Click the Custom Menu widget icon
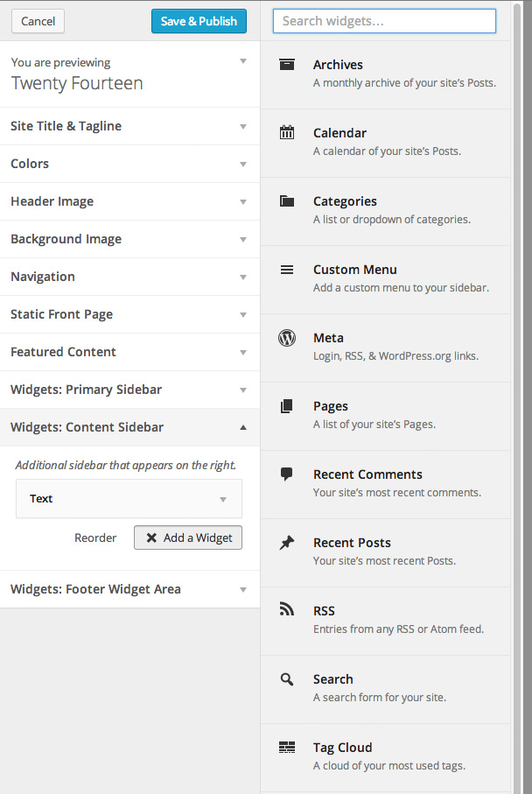The width and height of the screenshot is (532, 794). click(x=287, y=269)
